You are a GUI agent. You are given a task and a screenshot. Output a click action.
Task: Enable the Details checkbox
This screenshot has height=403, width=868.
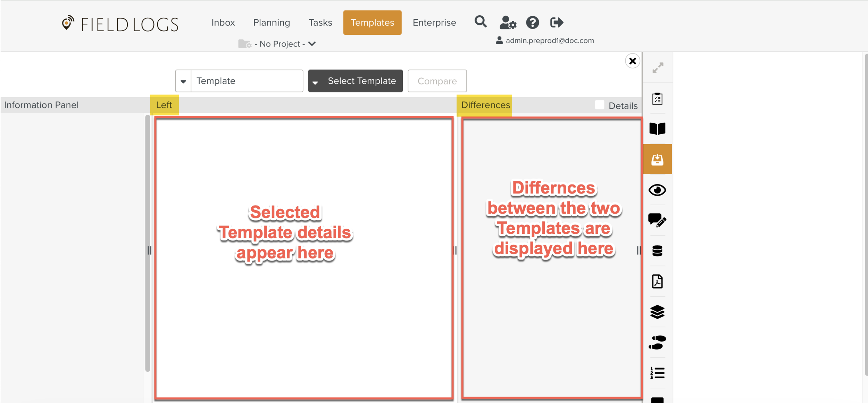599,105
